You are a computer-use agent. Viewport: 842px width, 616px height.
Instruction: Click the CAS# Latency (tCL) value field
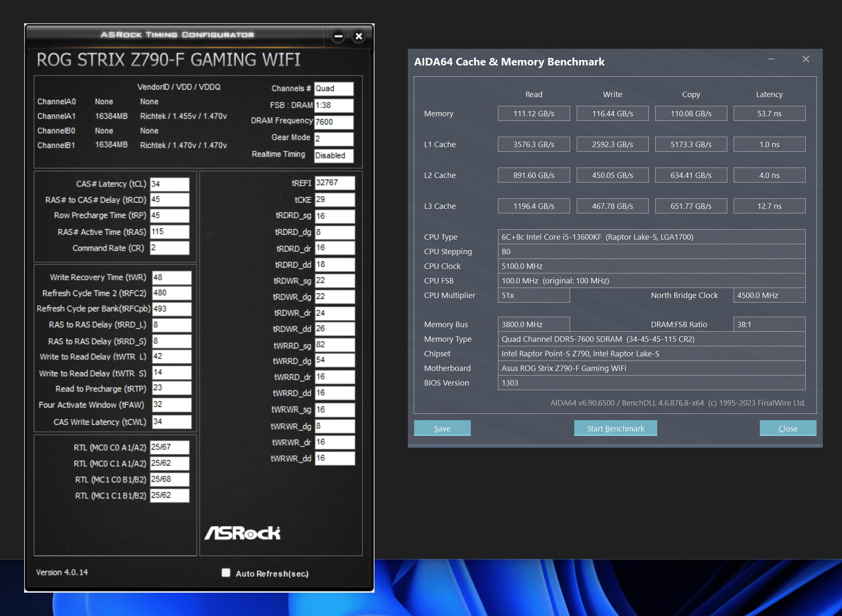pyautogui.click(x=169, y=184)
